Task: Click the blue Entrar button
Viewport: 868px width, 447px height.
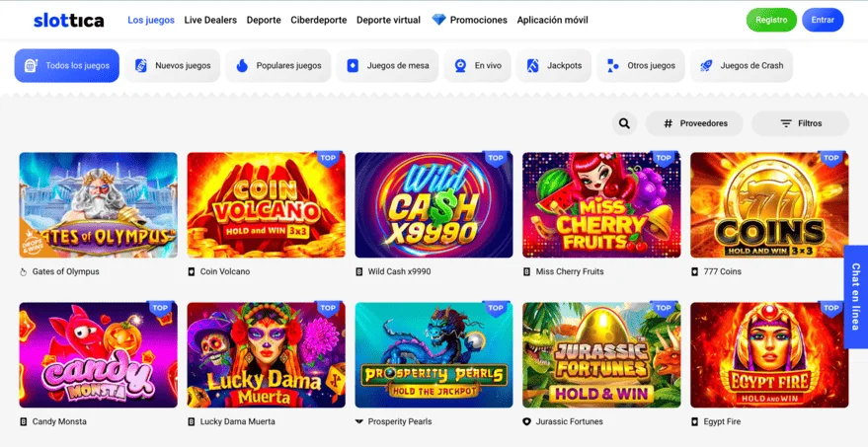Action: [822, 20]
